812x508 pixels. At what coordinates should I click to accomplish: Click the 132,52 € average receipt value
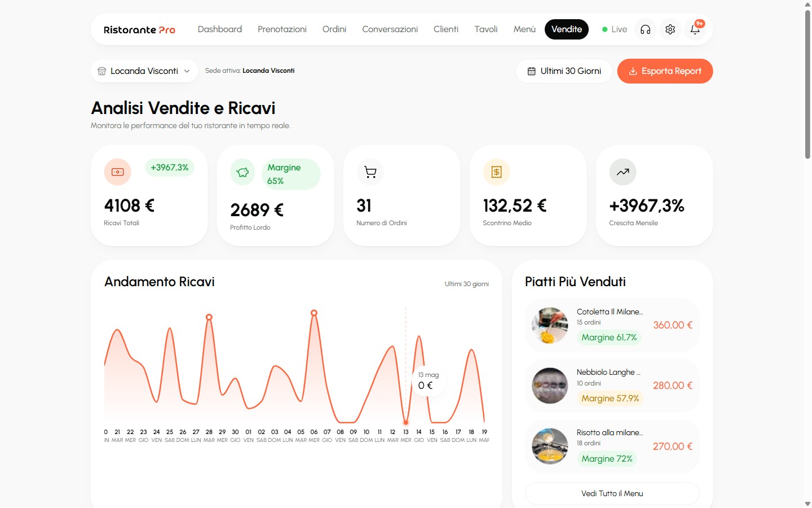click(515, 205)
